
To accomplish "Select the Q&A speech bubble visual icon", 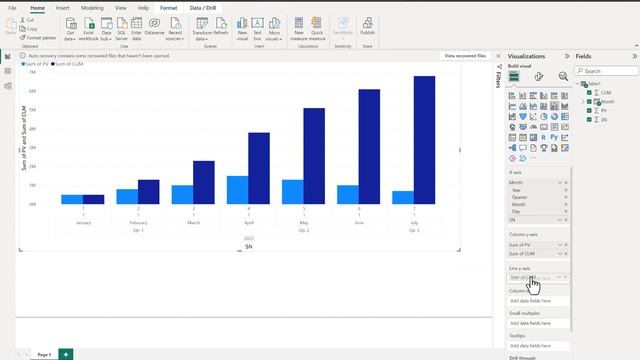I will (x=523, y=148).
